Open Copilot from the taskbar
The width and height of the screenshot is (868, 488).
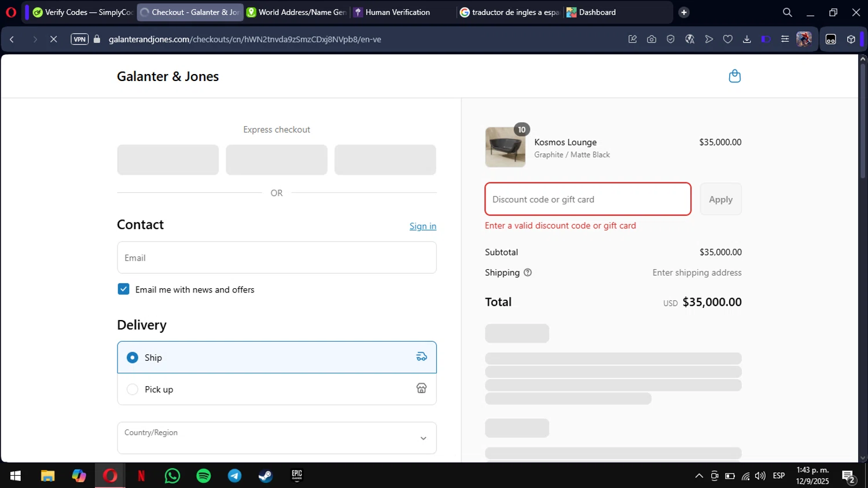pos(79,476)
